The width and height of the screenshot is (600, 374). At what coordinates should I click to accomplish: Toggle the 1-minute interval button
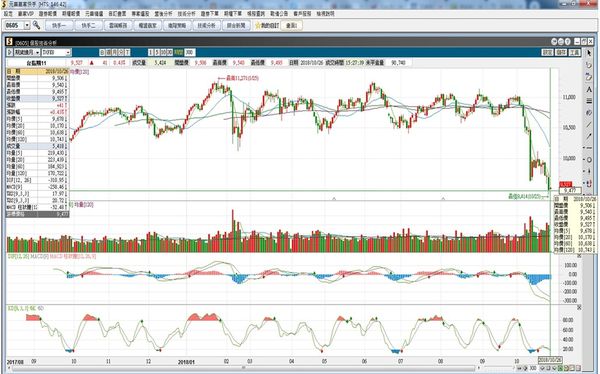[x=151, y=52]
